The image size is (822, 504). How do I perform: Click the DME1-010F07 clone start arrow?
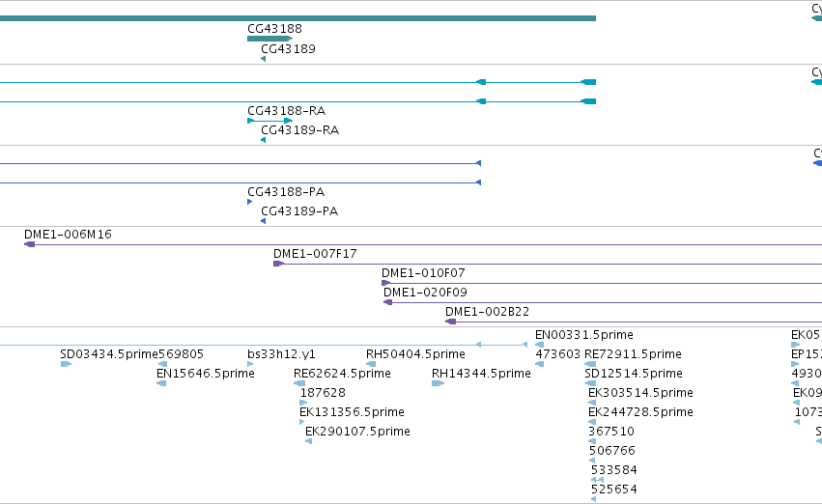point(385,283)
